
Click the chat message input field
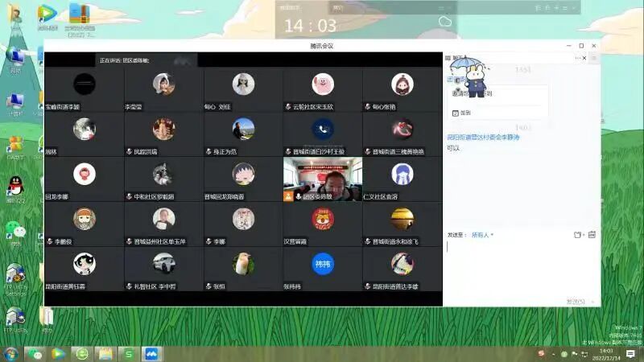(521, 267)
